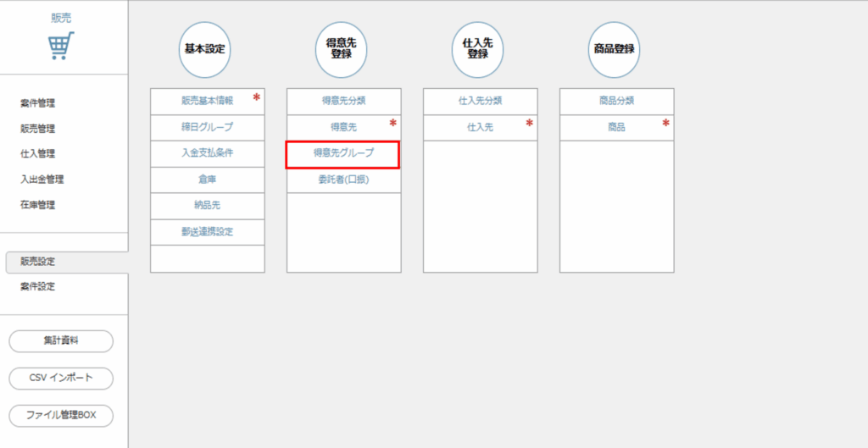Click the 基本設定 circle icon
Viewport: 868px width, 448px height.
pyautogui.click(x=204, y=49)
